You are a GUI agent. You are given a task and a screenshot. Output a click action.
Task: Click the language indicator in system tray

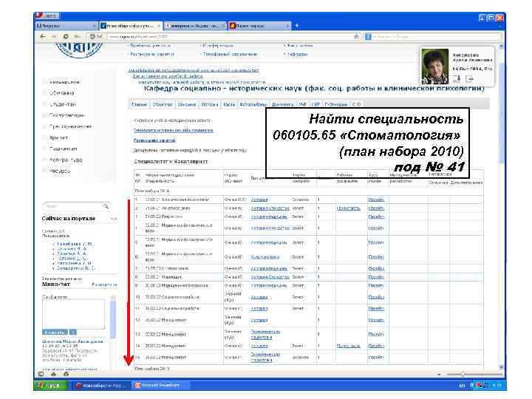(462, 386)
